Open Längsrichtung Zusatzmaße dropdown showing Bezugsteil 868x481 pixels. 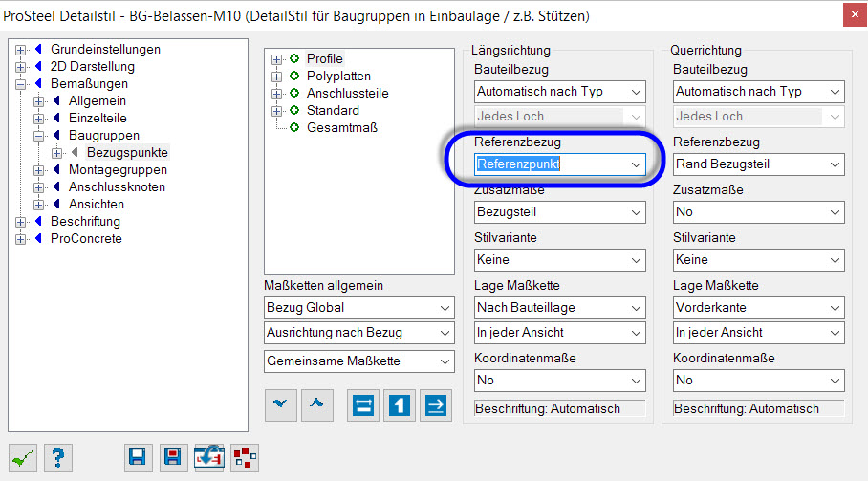tap(559, 212)
